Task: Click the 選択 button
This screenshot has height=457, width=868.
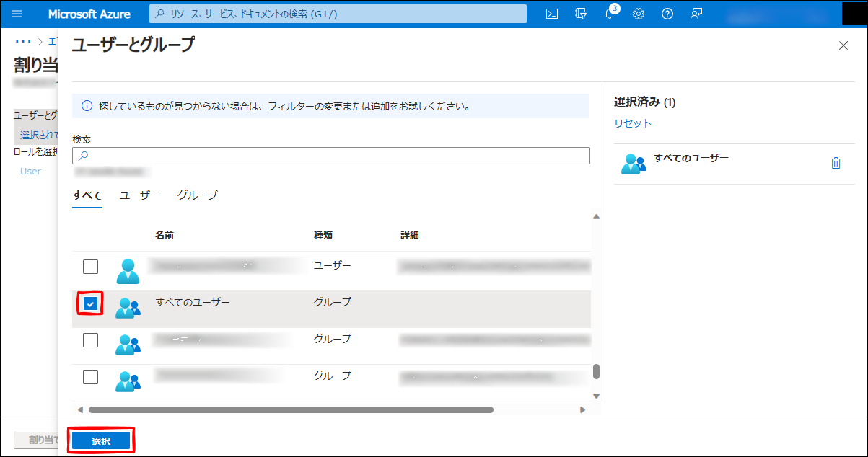Action: point(101,441)
